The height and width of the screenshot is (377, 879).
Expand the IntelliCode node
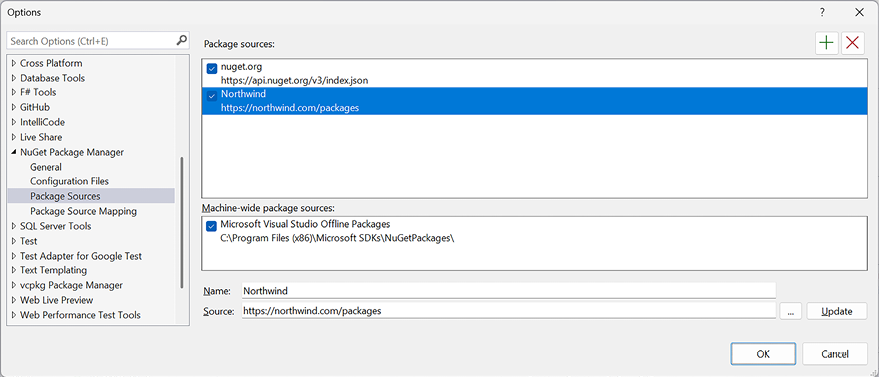(14, 122)
